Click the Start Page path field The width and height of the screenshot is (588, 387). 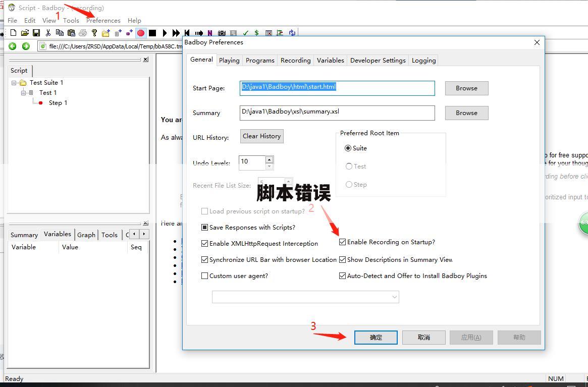[337, 88]
